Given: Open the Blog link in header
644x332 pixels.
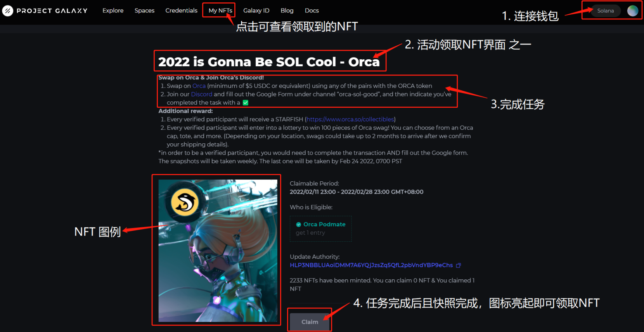Looking at the screenshot, I should 287,10.
